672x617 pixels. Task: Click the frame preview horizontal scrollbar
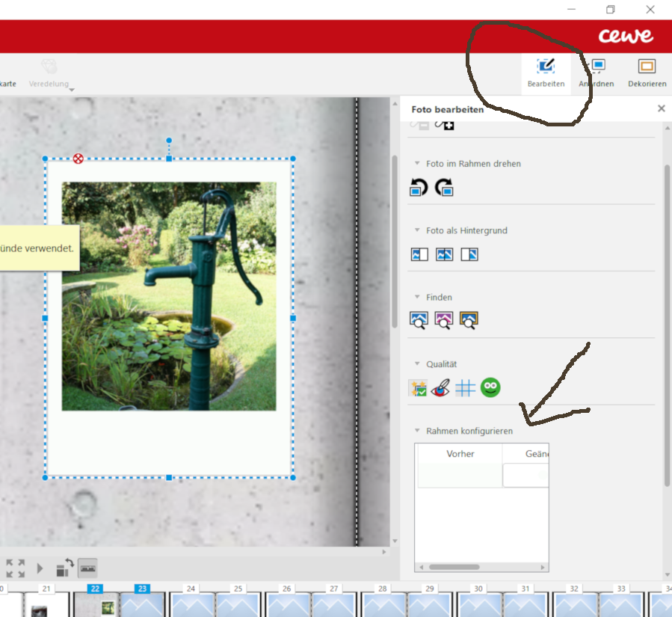coord(481,567)
